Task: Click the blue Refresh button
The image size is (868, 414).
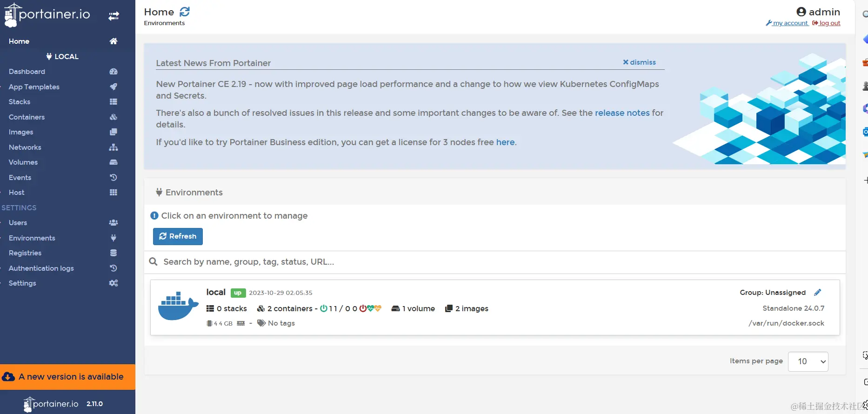Action: click(x=178, y=236)
